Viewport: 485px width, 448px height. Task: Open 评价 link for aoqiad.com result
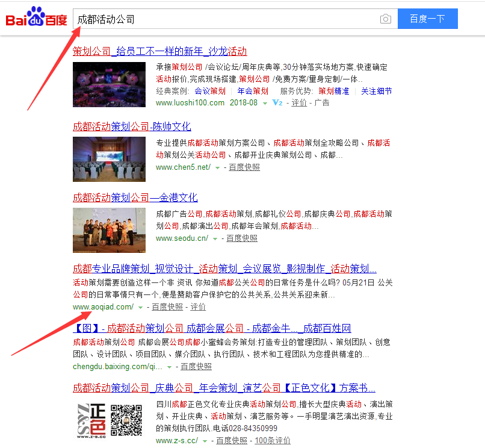tap(198, 307)
